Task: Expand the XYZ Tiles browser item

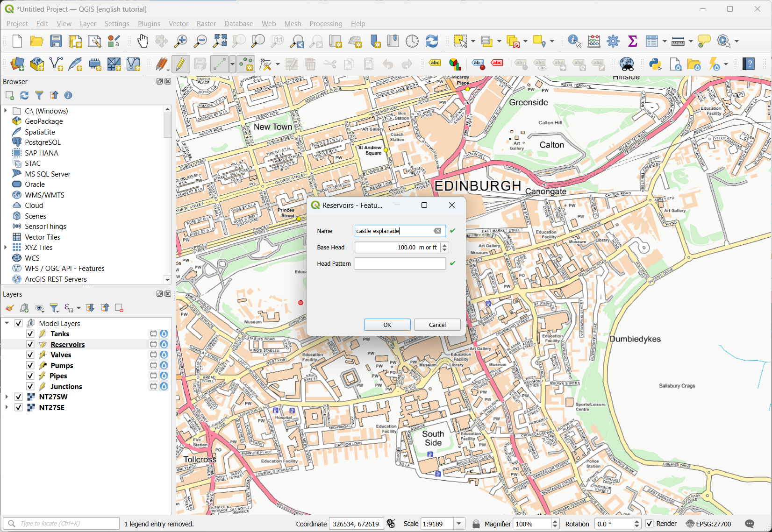Action: point(6,248)
